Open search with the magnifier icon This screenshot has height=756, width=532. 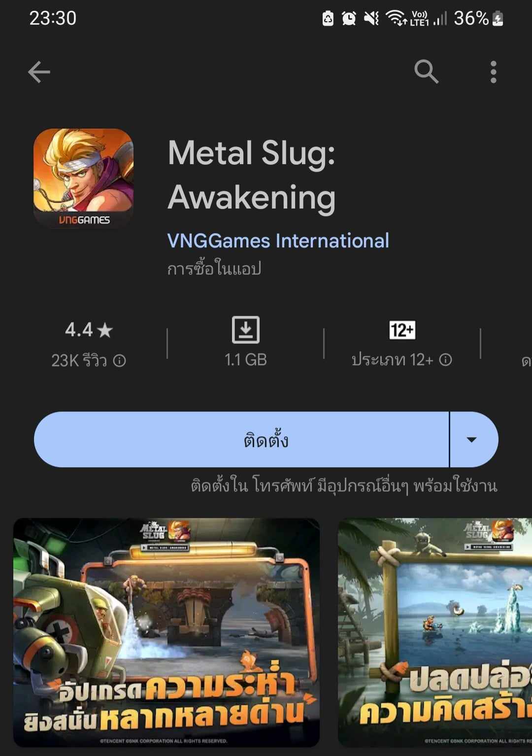pyautogui.click(x=426, y=72)
